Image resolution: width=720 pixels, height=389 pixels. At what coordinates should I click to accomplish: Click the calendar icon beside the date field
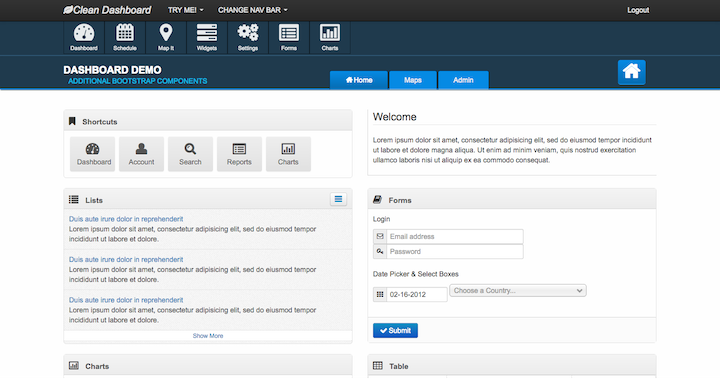click(380, 294)
